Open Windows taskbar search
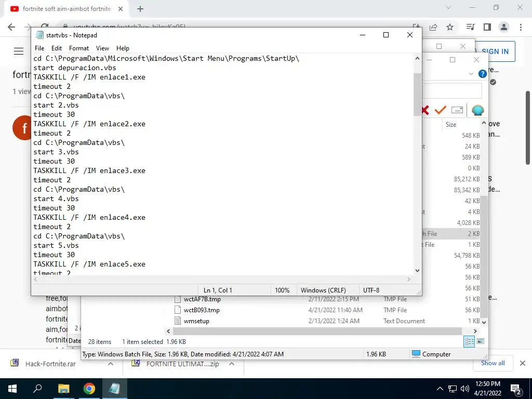 pos(37,389)
